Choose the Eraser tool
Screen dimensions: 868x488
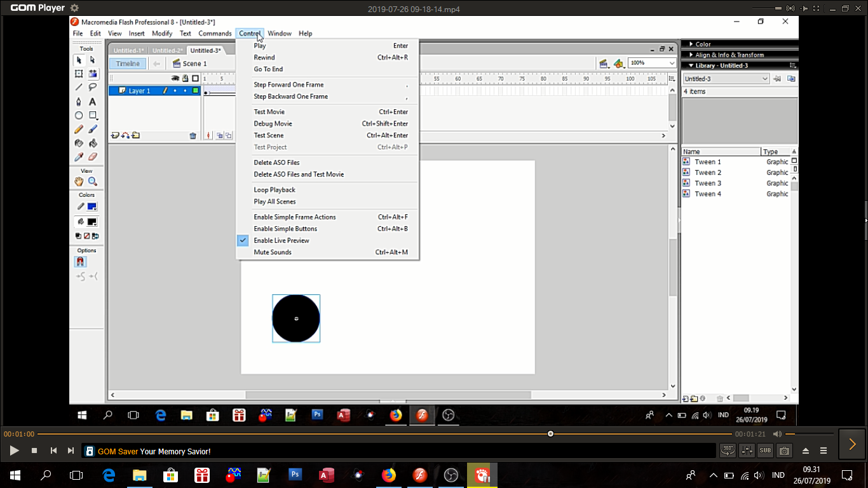pyautogui.click(x=93, y=157)
